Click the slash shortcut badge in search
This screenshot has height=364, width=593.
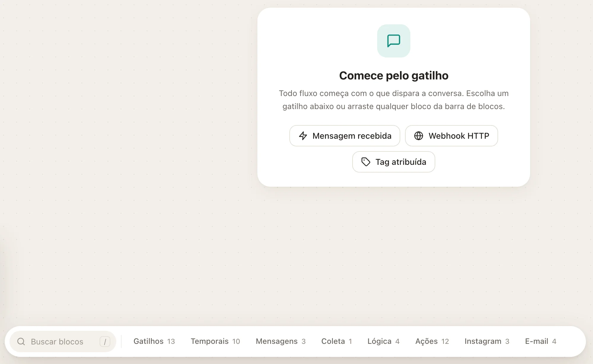(105, 341)
